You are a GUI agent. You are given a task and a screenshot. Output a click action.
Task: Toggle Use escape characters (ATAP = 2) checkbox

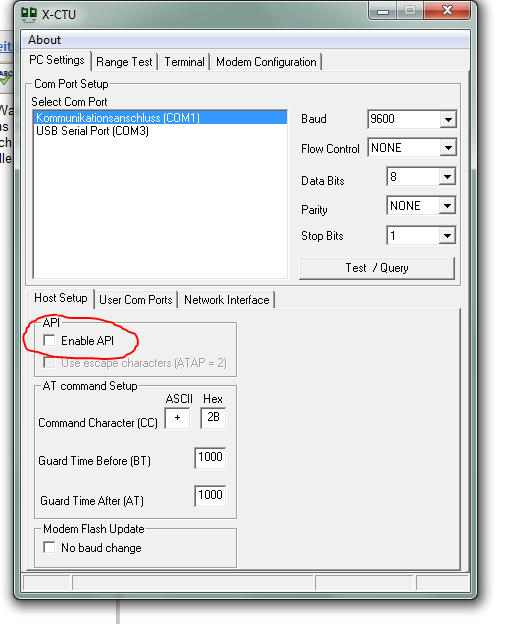[49, 363]
